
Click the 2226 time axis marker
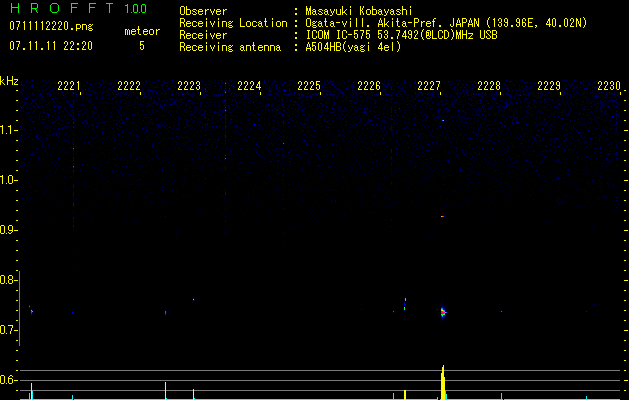[369, 86]
